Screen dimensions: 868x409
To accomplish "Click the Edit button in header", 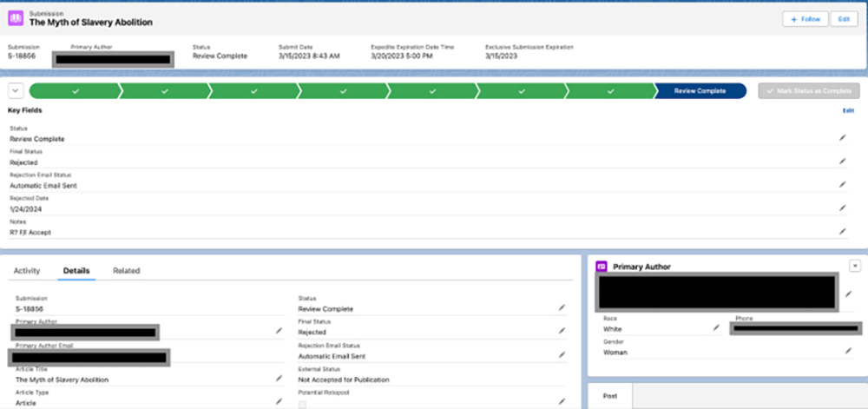I will pos(841,18).
